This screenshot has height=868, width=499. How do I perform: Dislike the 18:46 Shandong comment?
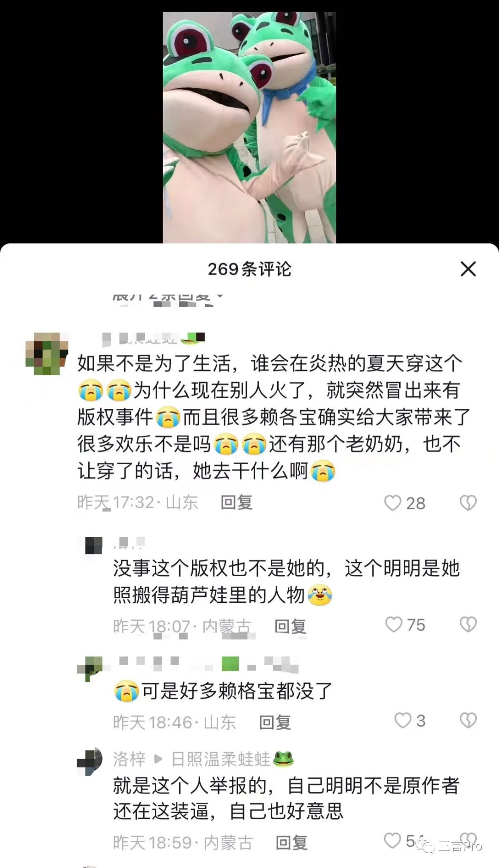tap(468, 720)
